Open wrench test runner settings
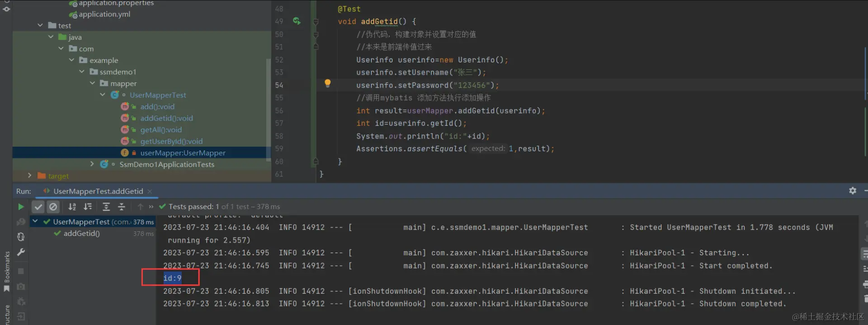 pos(21,252)
